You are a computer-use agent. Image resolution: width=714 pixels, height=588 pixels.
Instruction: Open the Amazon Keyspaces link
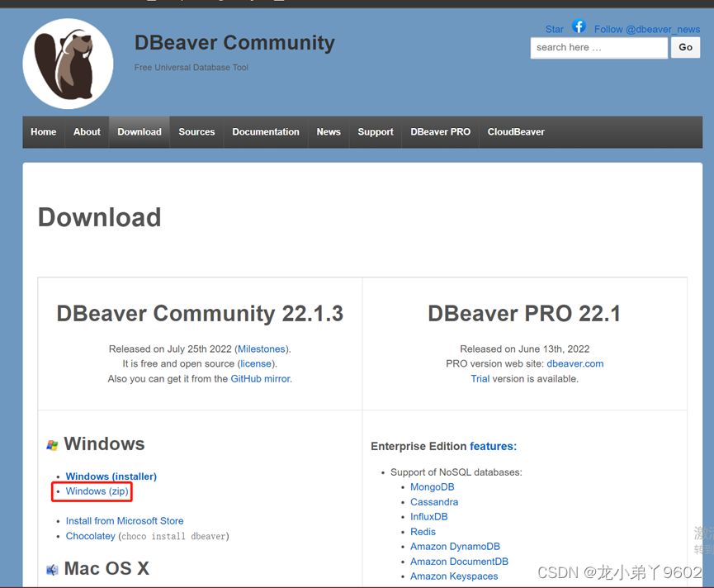tap(454, 576)
